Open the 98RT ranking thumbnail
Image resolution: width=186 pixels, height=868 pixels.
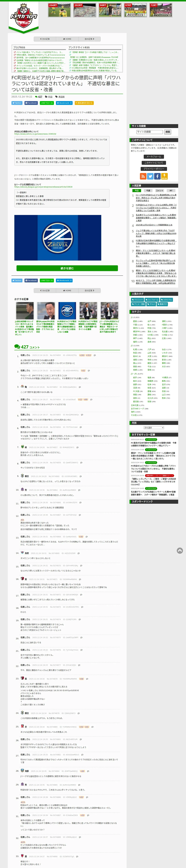(110, 10)
